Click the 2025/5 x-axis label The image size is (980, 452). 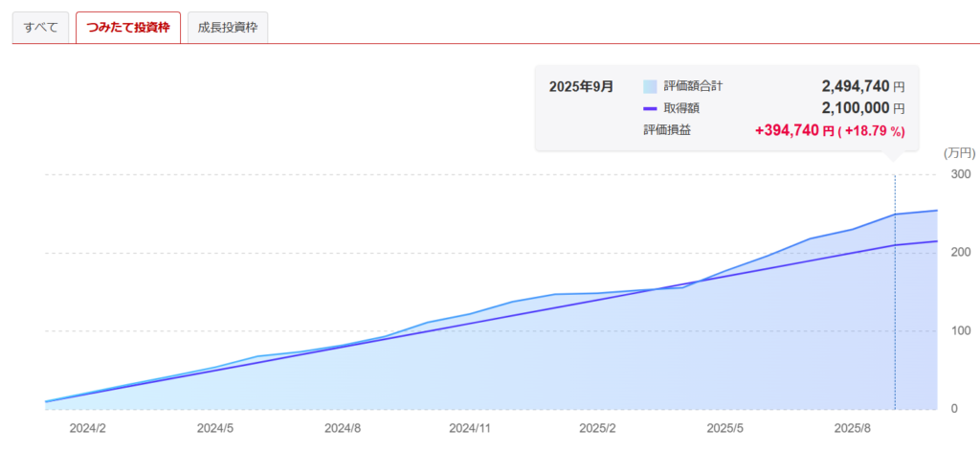click(x=725, y=428)
